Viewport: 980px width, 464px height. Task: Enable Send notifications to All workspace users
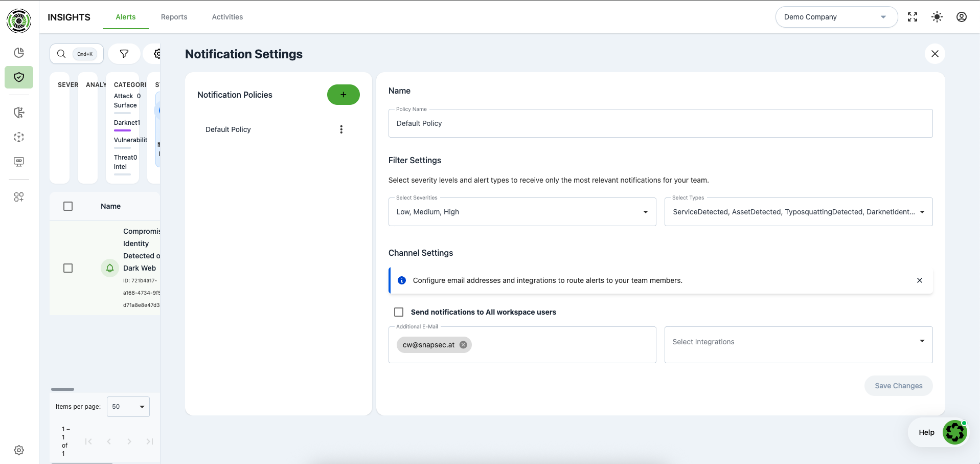pyautogui.click(x=399, y=312)
